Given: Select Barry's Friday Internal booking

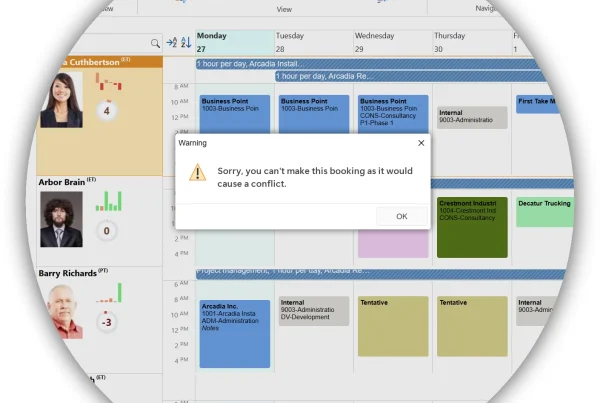Looking at the screenshot, I should click(536, 311).
